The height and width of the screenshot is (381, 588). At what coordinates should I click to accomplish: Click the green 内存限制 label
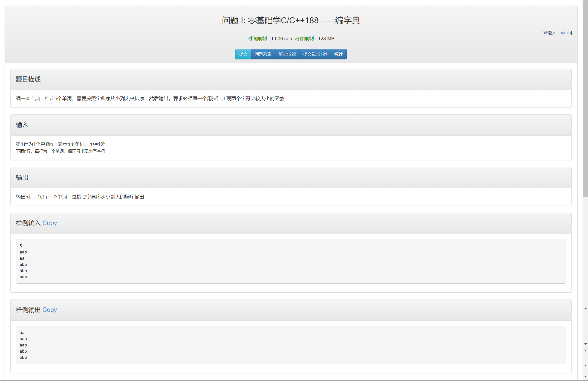pos(304,39)
